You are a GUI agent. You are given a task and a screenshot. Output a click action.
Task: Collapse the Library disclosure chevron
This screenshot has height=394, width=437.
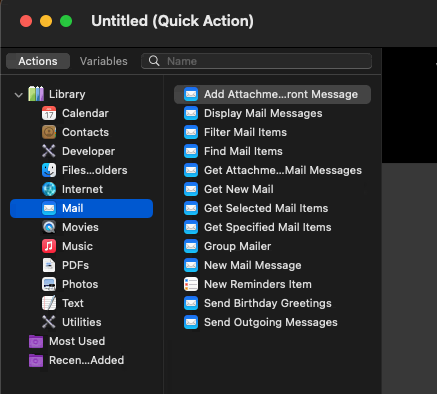[x=19, y=95]
